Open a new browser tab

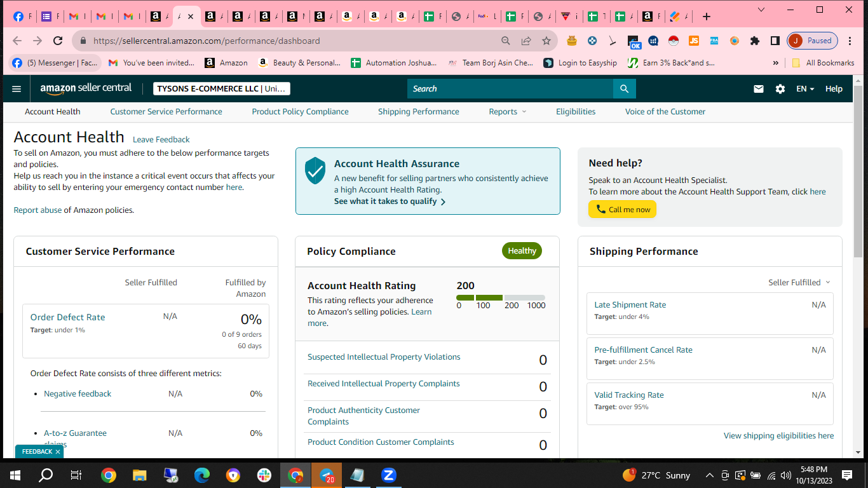(707, 17)
